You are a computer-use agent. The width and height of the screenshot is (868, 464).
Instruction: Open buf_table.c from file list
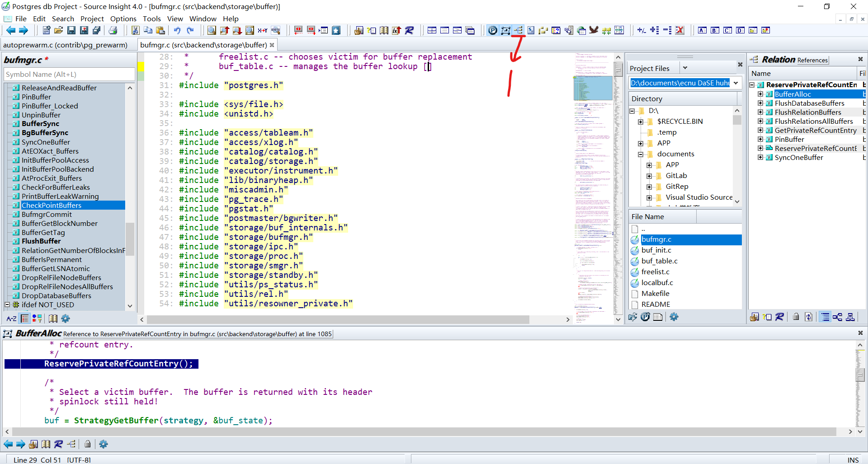[x=659, y=261]
